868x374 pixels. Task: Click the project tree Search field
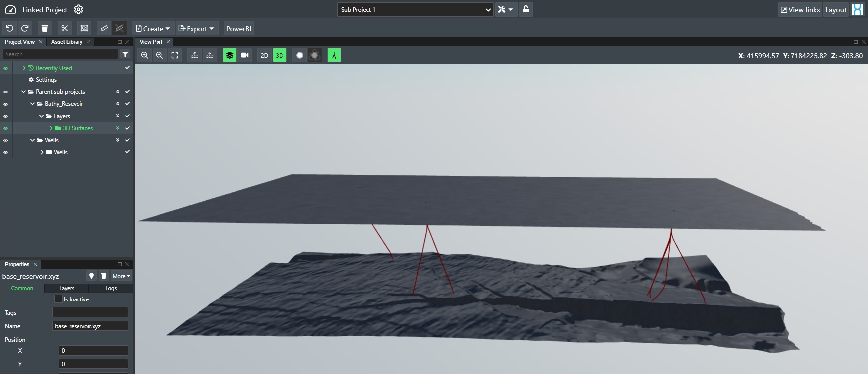tap(61, 54)
